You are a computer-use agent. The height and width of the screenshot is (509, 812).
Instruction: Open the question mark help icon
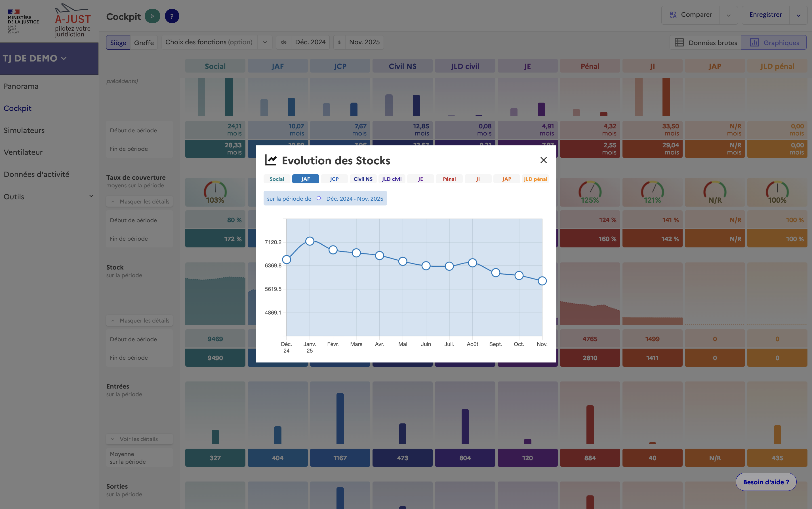tap(172, 16)
